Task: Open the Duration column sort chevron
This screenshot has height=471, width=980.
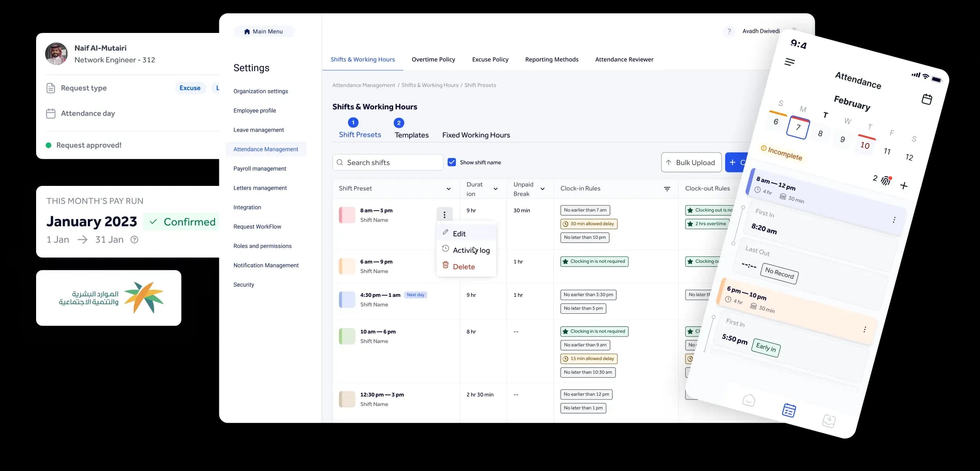Action: pyautogui.click(x=495, y=189)
